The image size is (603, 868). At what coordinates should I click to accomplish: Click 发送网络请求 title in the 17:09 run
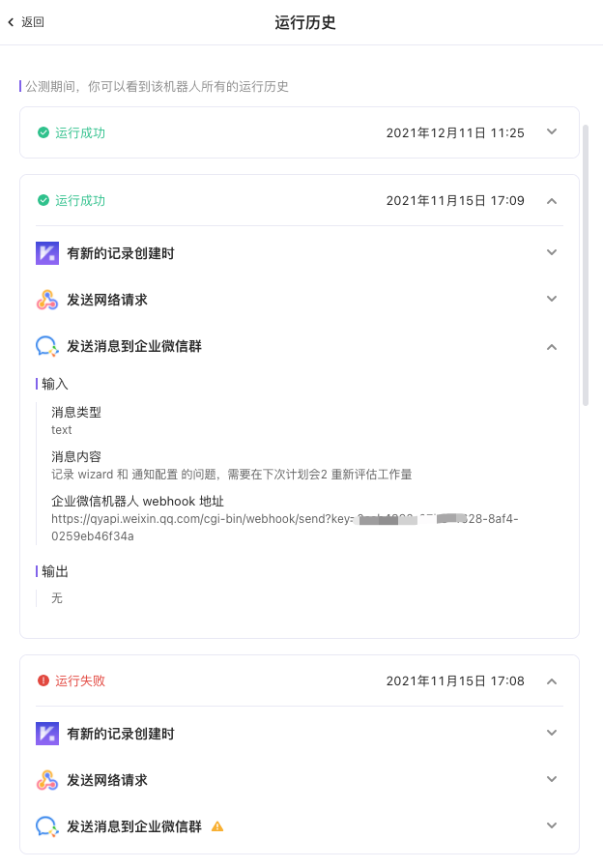(107, 300)
